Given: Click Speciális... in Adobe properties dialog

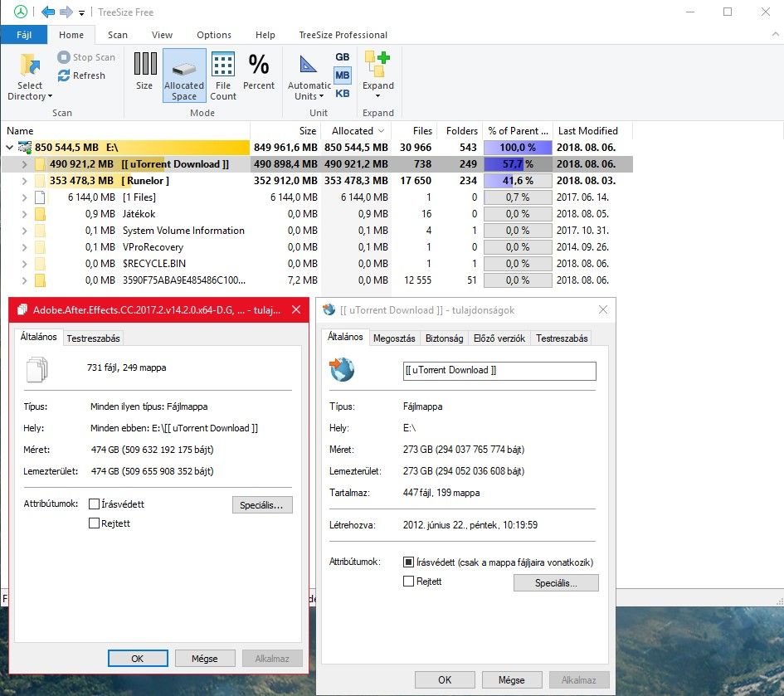Looking at the screenshot, I should pyautogui.click(x=262, y=505).
